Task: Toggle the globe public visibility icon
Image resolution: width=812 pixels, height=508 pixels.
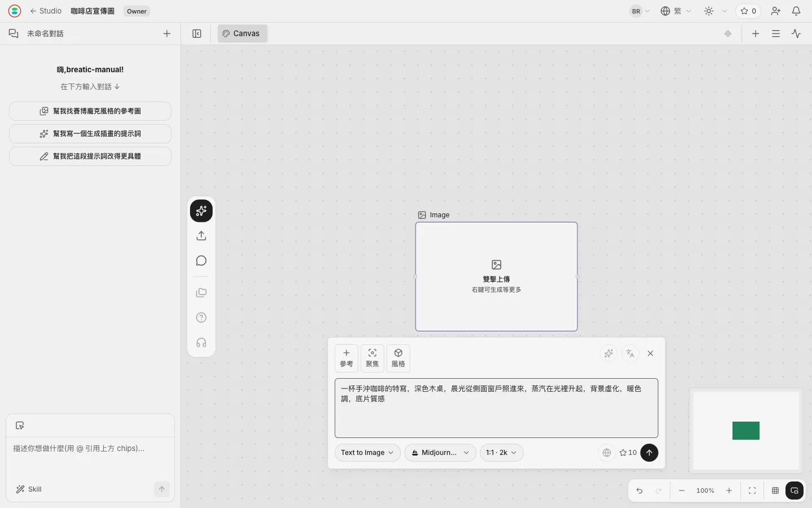Action: 607,453
